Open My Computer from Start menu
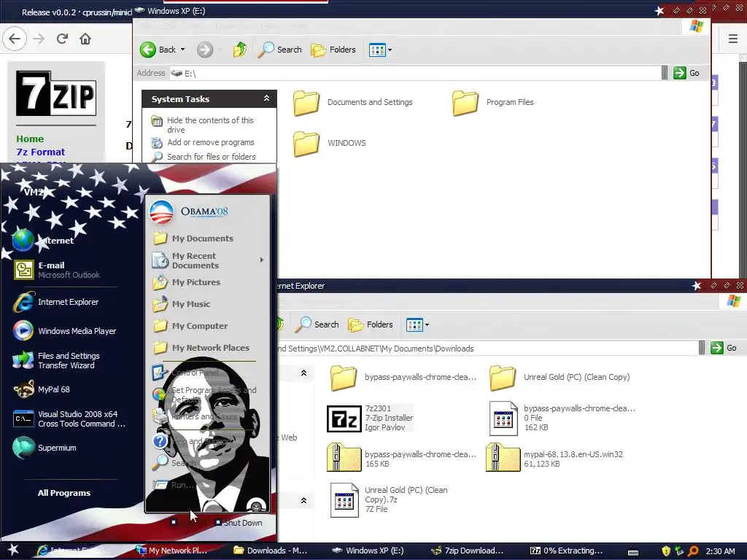 [x=190, y=326]
